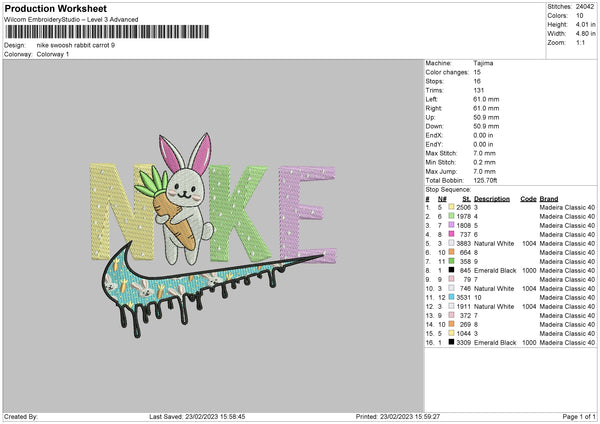
Task: Click the 'EndY:' label
Action: 434,144
